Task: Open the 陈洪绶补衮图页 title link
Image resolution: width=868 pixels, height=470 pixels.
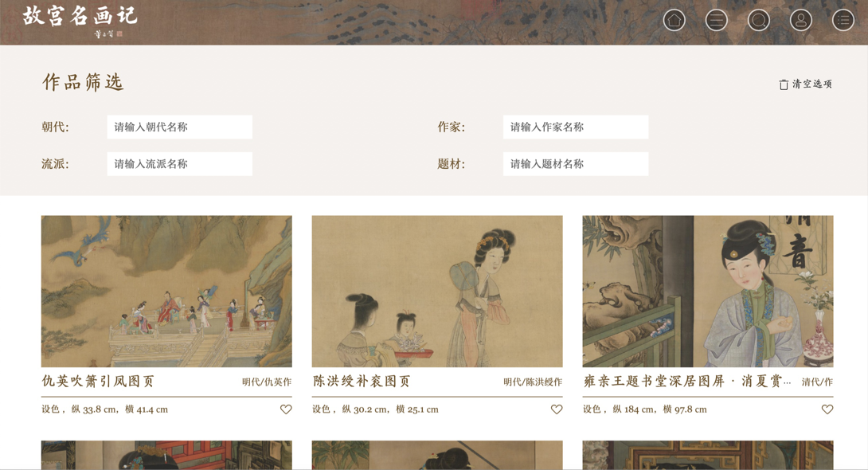Action: (x=362, y=382)
